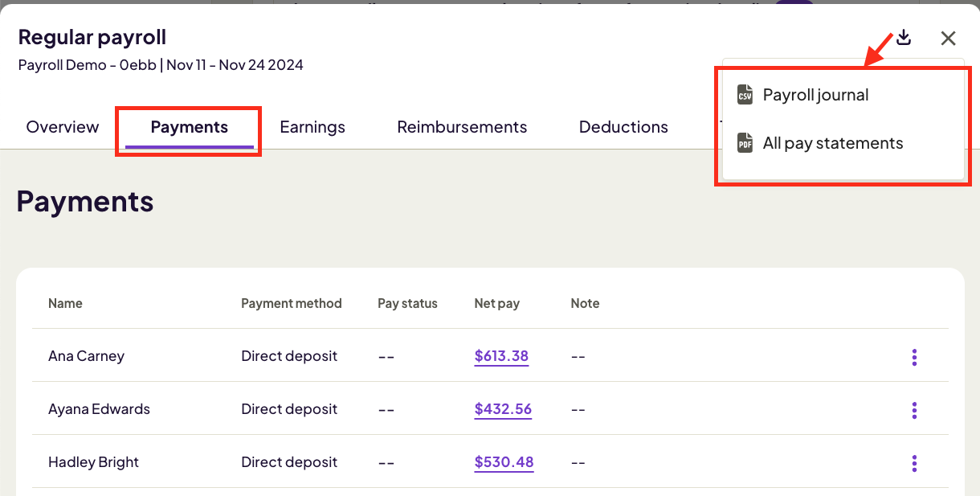Click the Pay status column header
The height and width of the screenshot is (496, 980).
[x=407, y=303]
